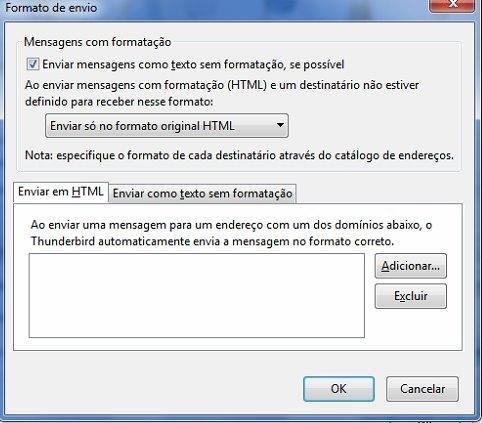Viewport: 482px width, 423px height.
Task: Click the 'Enviar mensagens como texto sem formatação' label
Action: (193, 64)
